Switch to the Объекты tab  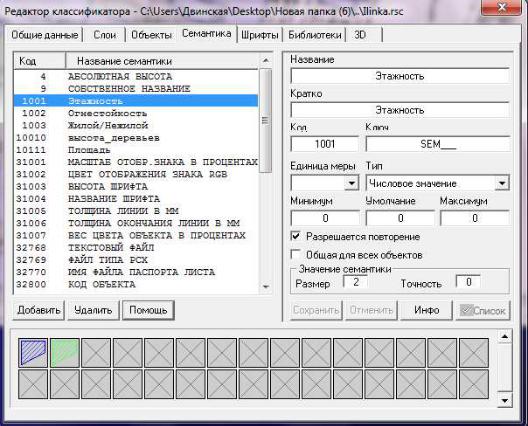pyautogui.click(x=151, y=35)
